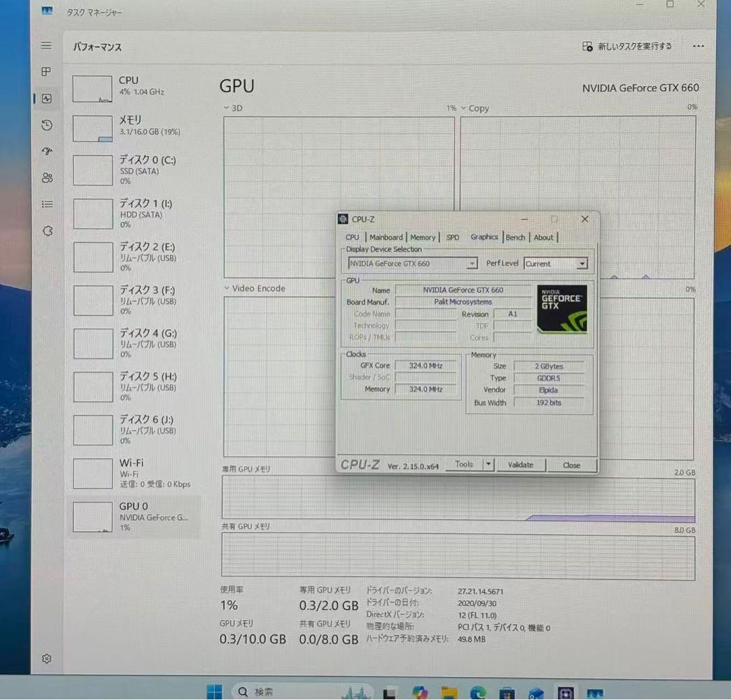Select Disk 2 (E:) removable entry
The width and height of the screenshot is (731, 700).
135,257
